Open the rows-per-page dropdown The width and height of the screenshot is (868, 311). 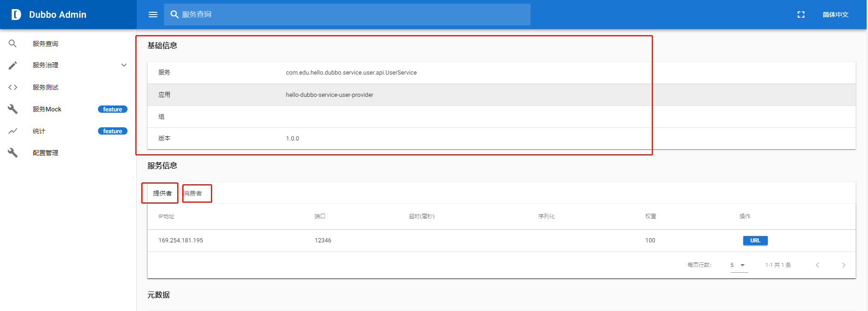[x=739, y=265]
